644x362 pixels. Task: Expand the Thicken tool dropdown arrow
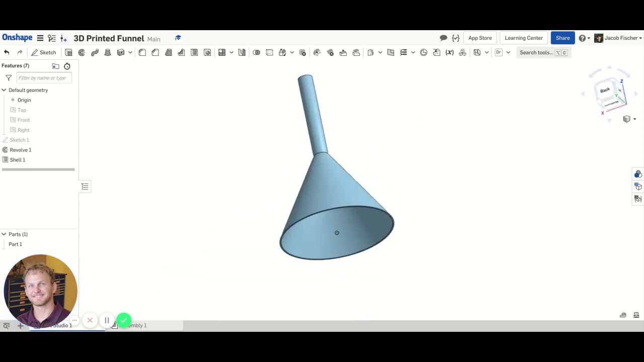pos(130,52)
